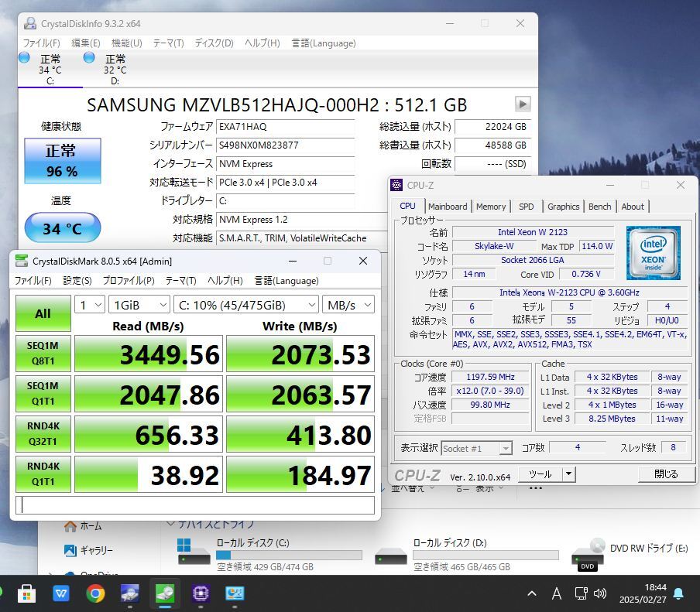Click the comment text field in CrystalDiskMark
Image resolution: width=700 pixels, height=612 pixels.
coord(195,505)
